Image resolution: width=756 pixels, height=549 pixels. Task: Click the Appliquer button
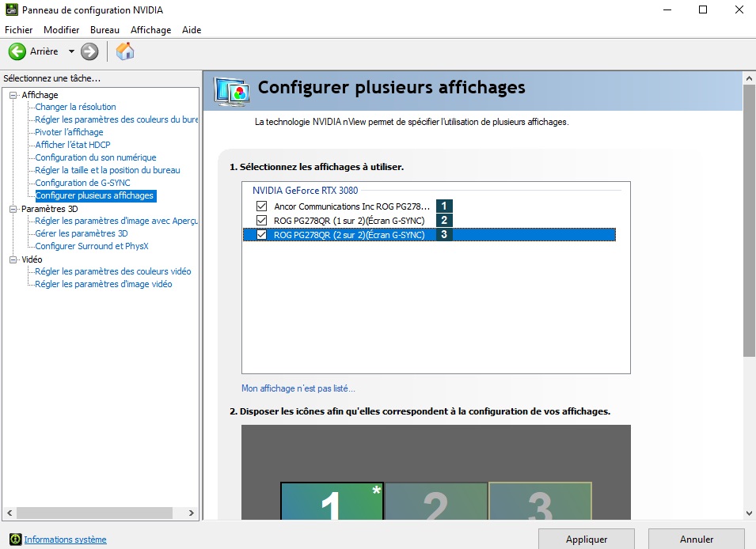[x=587, y=540]
